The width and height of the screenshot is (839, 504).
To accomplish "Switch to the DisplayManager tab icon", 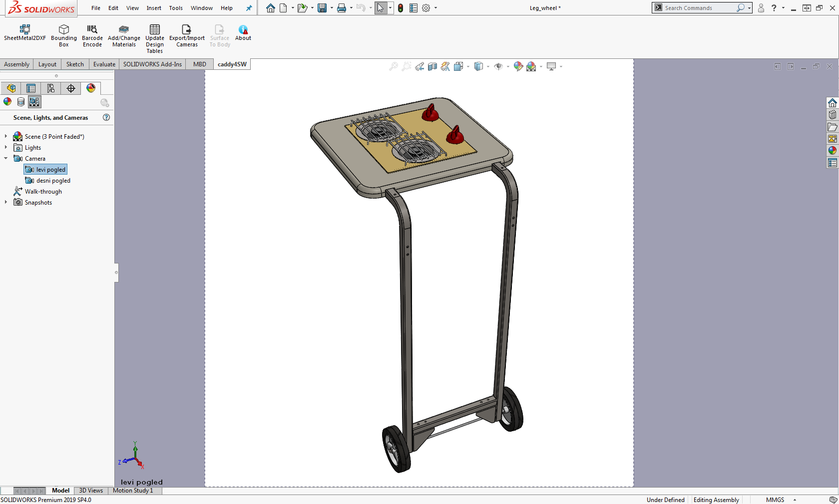I will pos(91,88).
